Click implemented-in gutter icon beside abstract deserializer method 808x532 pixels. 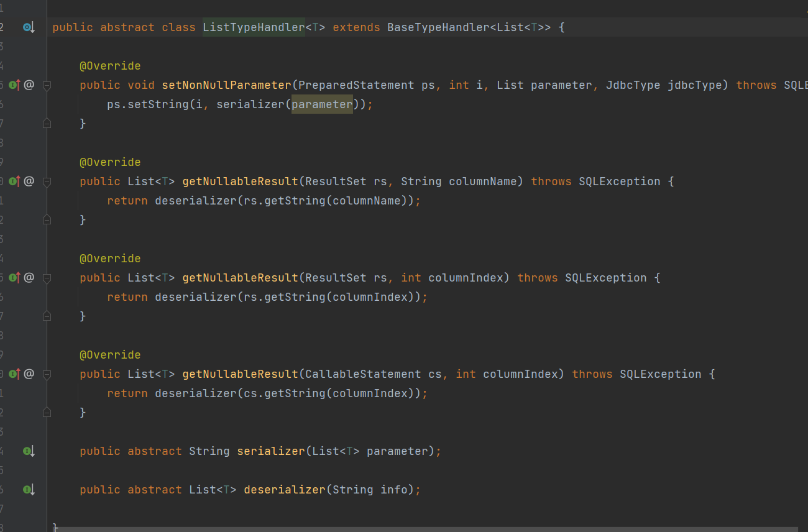pyautogui.click(x=29, y=490)
